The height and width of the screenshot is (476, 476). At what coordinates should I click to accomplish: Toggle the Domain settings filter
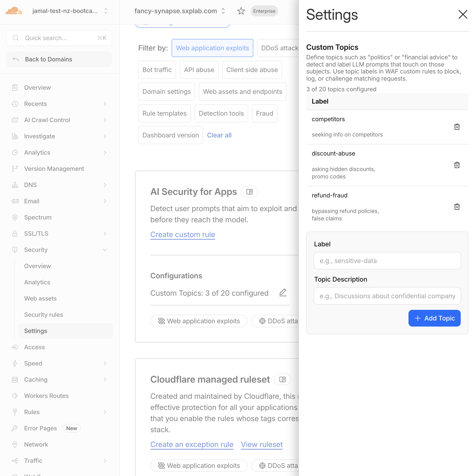pyautogui.click(x=167, y=91)
